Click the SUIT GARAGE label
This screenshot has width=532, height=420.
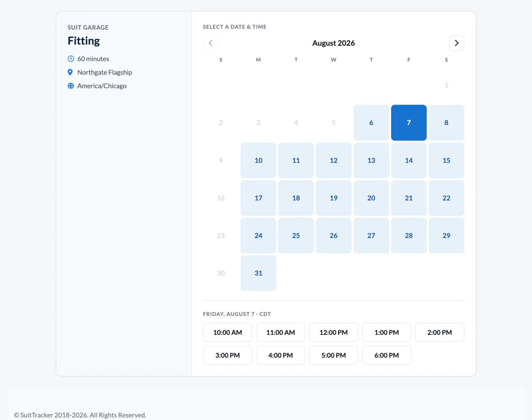point(88,27)
